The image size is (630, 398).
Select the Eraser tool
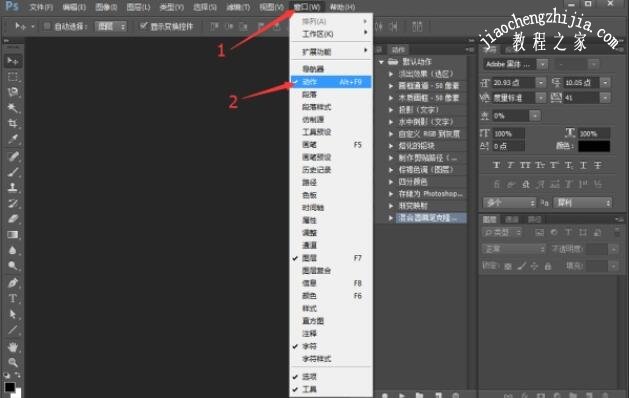point(13,219)
